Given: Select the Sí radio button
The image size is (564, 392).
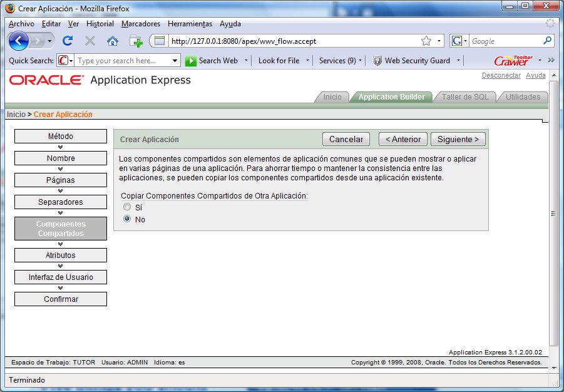Looking at the screenshot, I should point(127,207).
